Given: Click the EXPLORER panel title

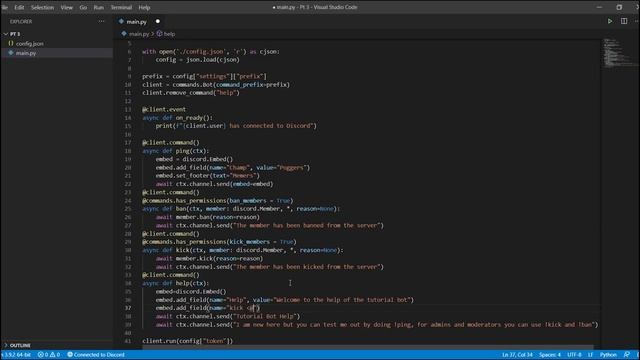Looking at the screenshot, I should pyautogui.click(x=21, y=22).
